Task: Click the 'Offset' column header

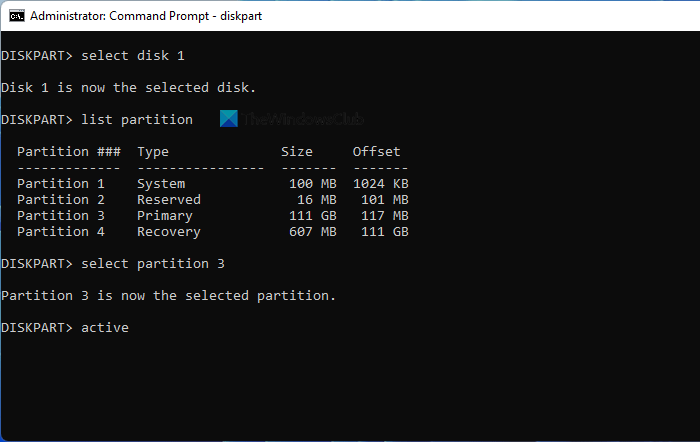Action: click(x=376, y=152)
